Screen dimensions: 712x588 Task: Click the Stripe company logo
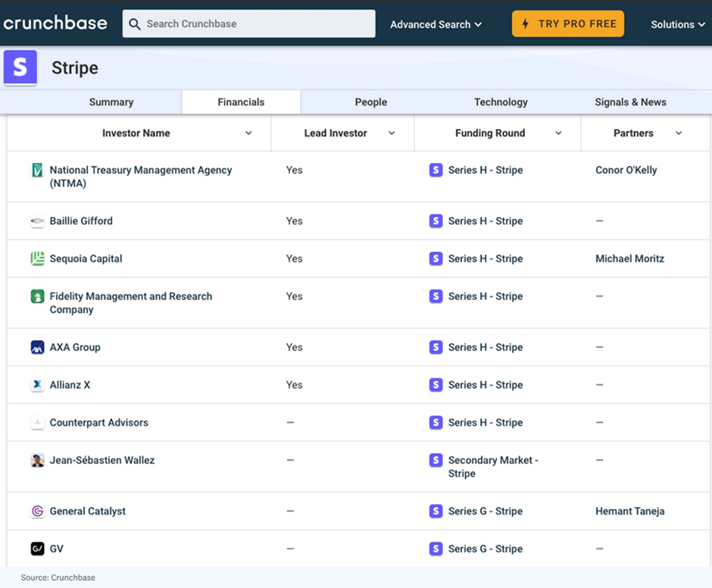(x=20, y=67)
